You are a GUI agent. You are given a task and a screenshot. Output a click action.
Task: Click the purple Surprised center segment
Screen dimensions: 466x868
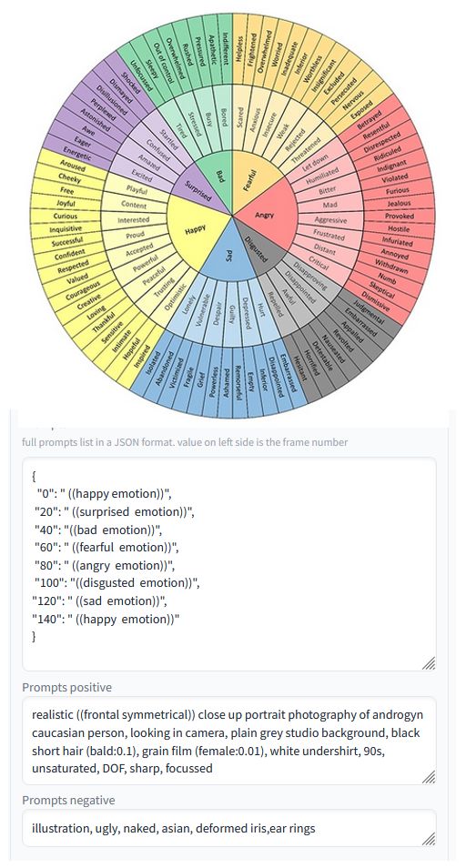[200, 188]
